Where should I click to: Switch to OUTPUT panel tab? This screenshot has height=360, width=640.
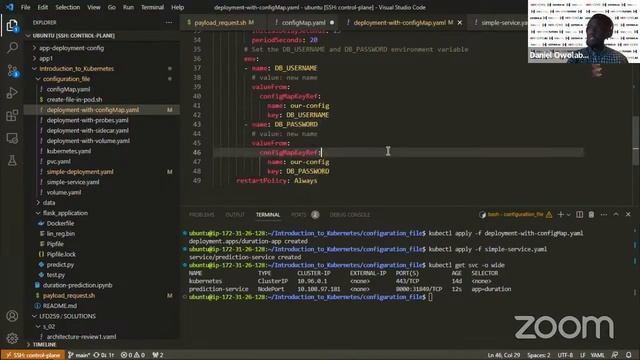[235, 215]
